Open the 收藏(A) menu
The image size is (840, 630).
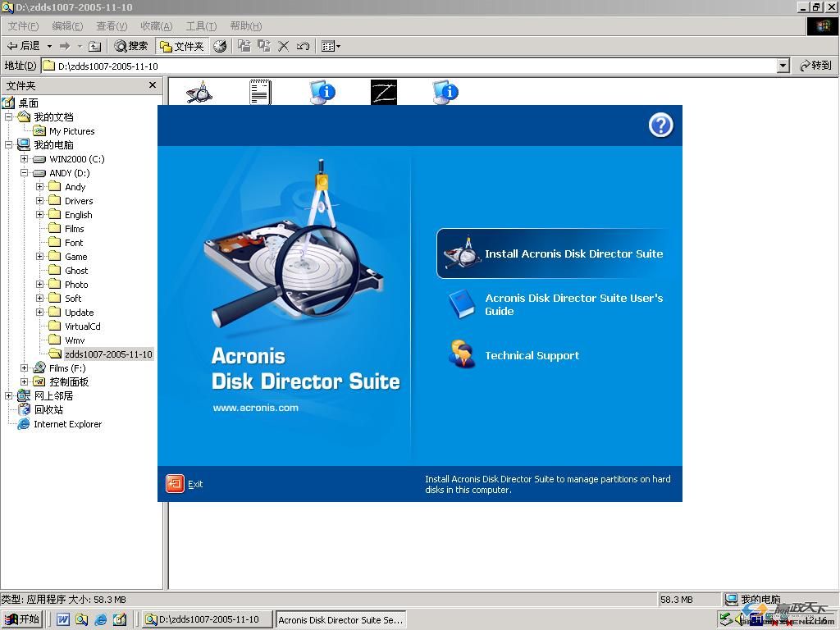coord(156,26)
